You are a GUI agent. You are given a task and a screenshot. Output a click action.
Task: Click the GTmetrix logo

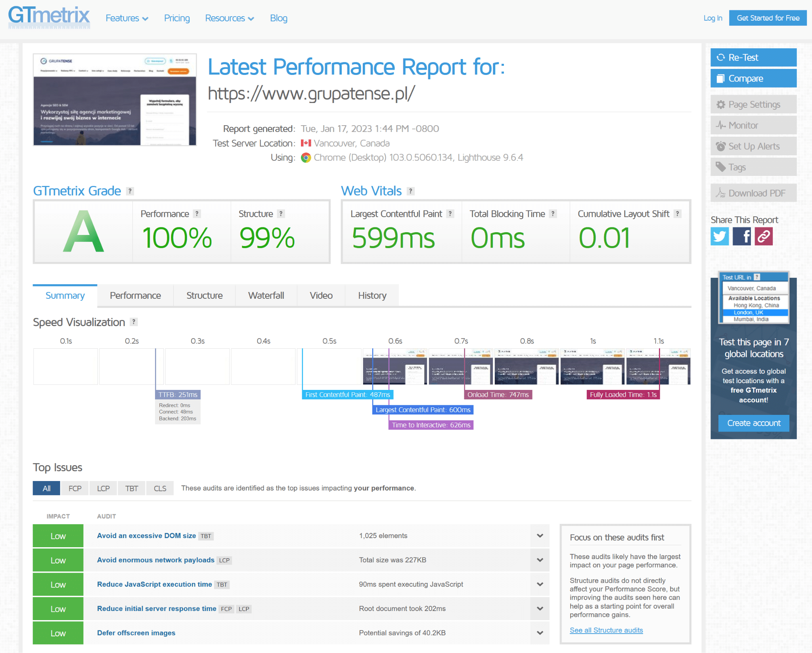[49, 17]
